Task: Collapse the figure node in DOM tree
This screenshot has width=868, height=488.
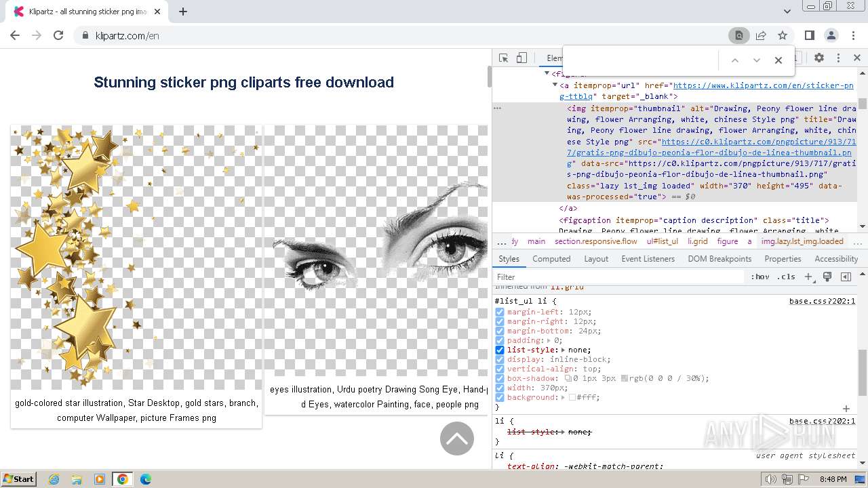Action: (547, 74)
